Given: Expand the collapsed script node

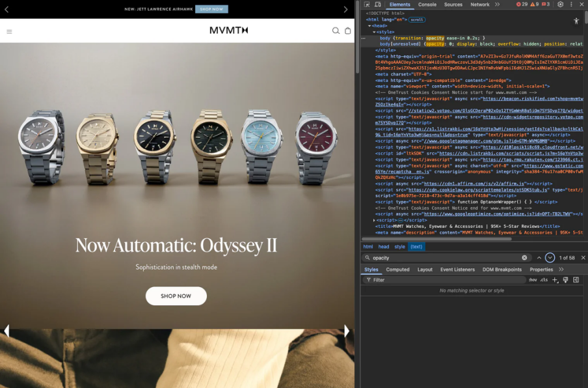Looking at the screenshot, I should [374, 220].
